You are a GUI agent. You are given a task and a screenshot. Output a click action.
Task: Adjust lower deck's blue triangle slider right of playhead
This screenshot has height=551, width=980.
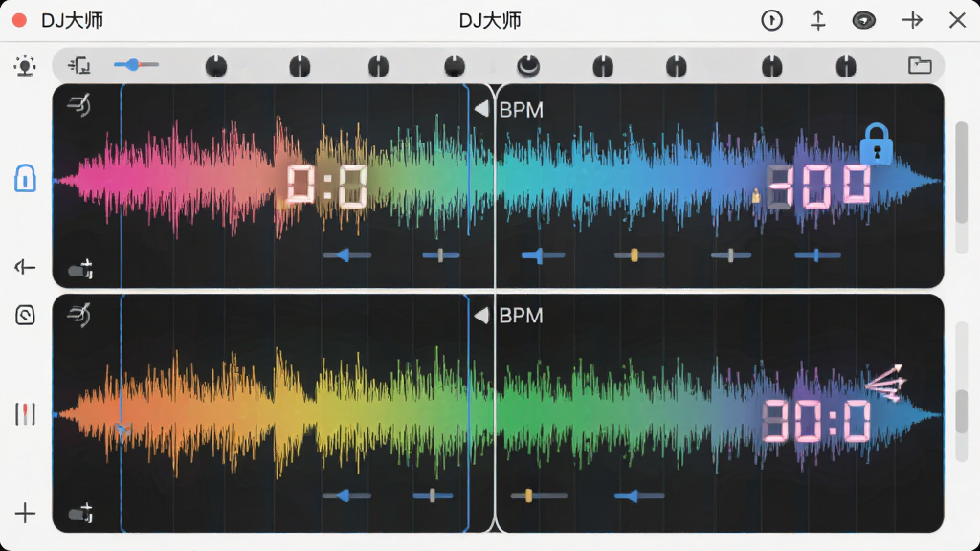point(638,496)
